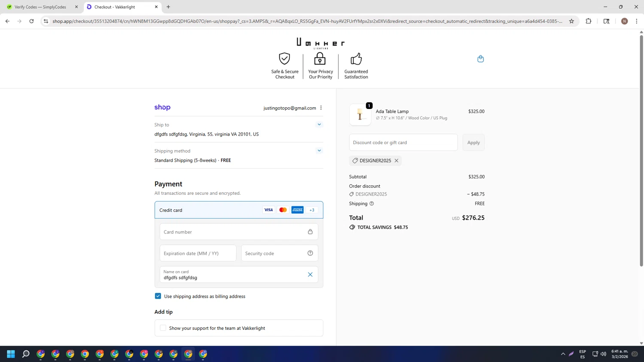Click the browser address bar URL
644x362 pixels.
tap(307, 21)
